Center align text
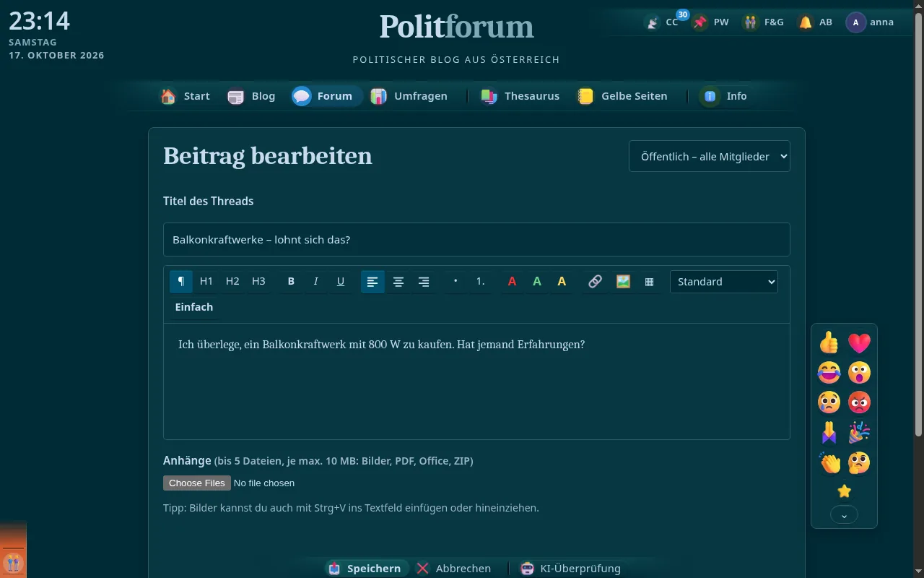The image size is (924, 578). click(x=398, y=282)
